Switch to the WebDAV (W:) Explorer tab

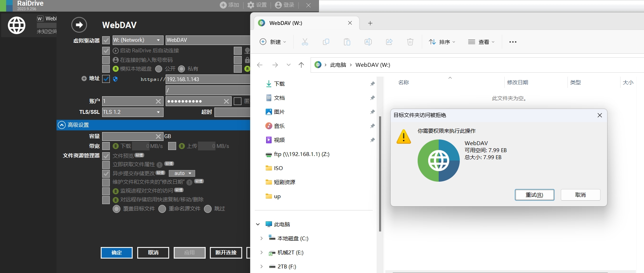[306, 23]
